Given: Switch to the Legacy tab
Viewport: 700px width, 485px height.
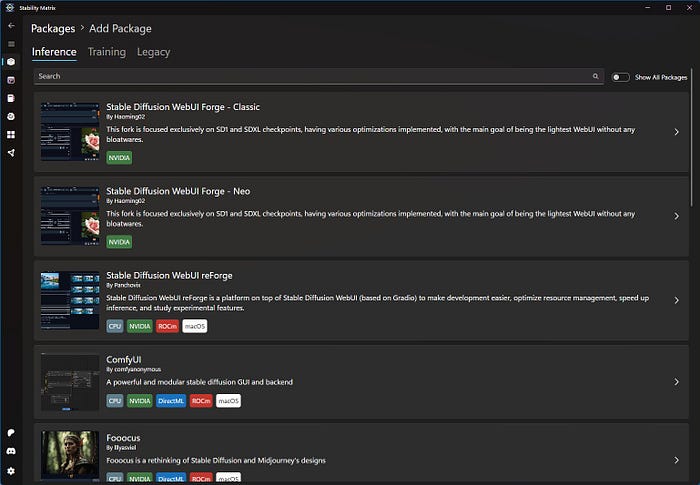Looking at the screenshot, I should (154, 52).
